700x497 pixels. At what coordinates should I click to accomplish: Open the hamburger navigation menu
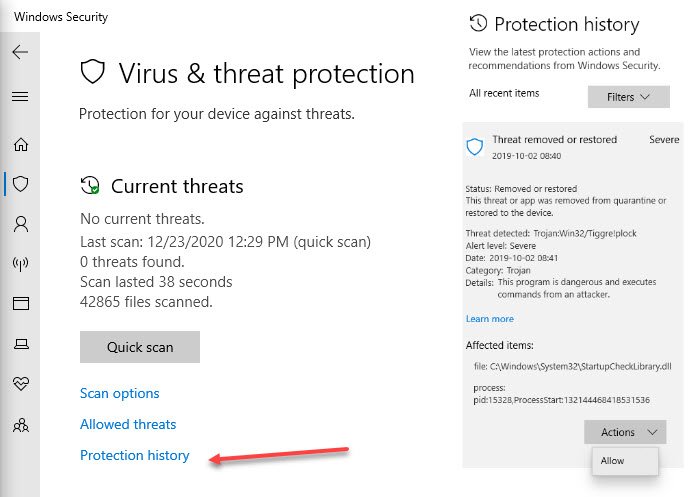pos(20,97)
